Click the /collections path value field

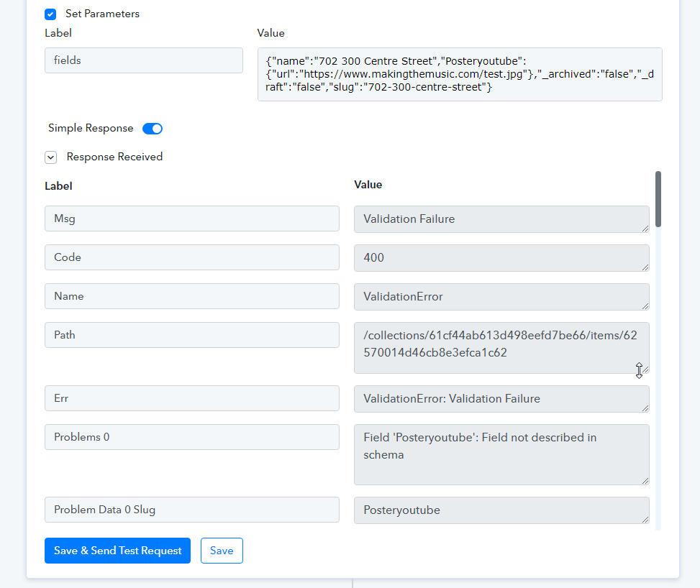(501, 348)
